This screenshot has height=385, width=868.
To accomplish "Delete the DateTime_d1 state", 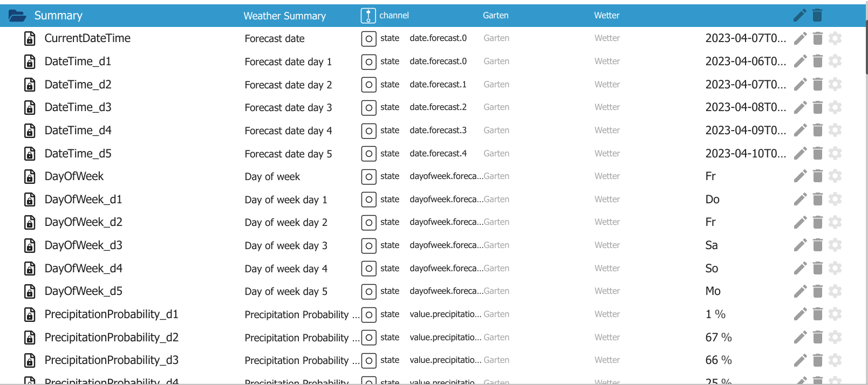I will point(817,61).
